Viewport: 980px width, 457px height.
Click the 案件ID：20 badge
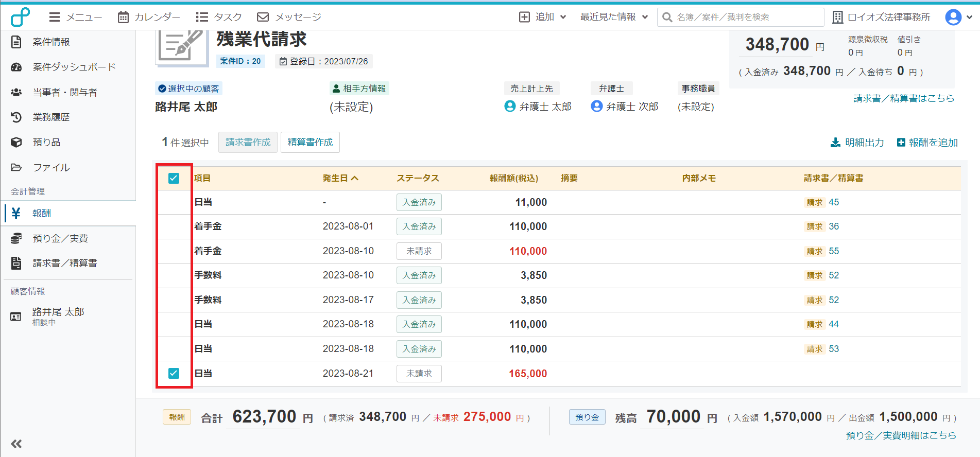click(x=240, y=61)
